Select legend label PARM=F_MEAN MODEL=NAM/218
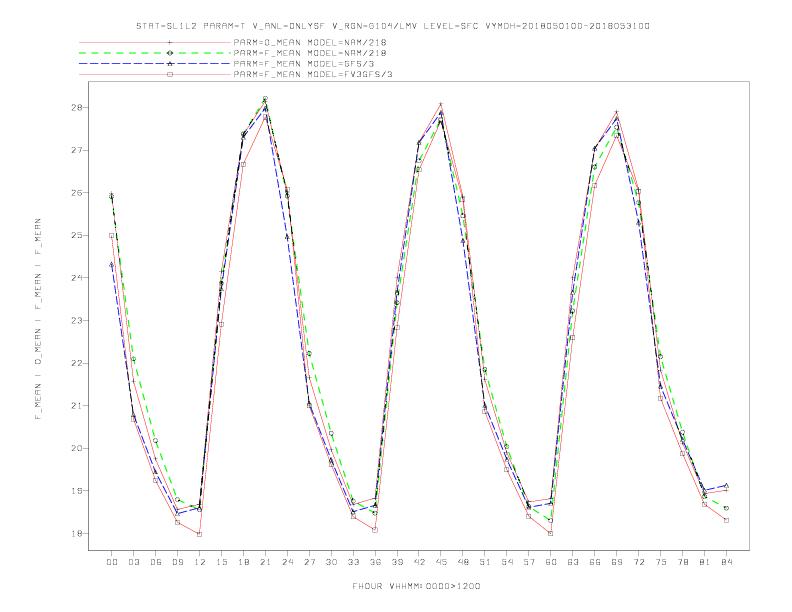 point(310,53)
